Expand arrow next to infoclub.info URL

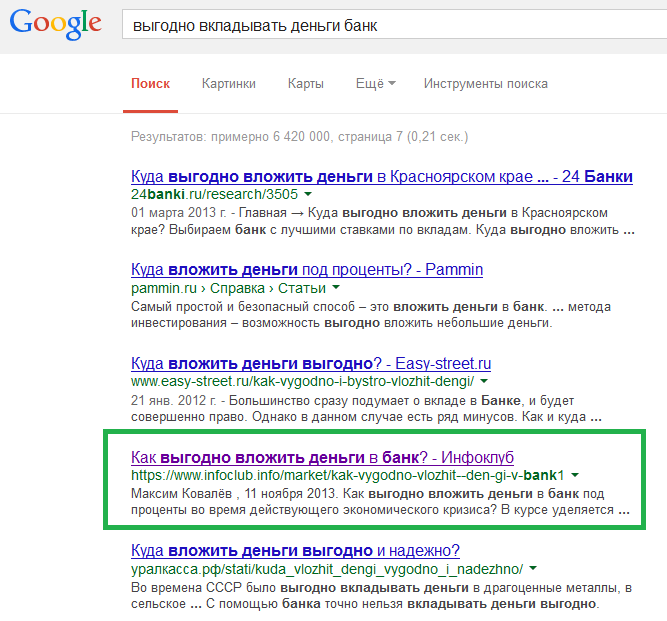coord(575,475)
